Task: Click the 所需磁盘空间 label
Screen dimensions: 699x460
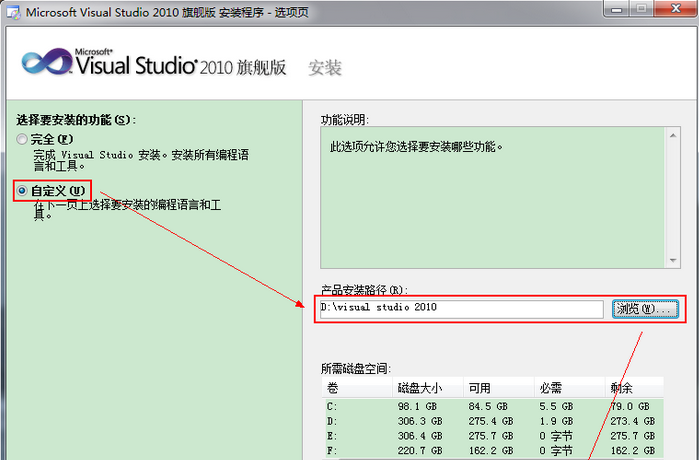Action: click(356, 369)
